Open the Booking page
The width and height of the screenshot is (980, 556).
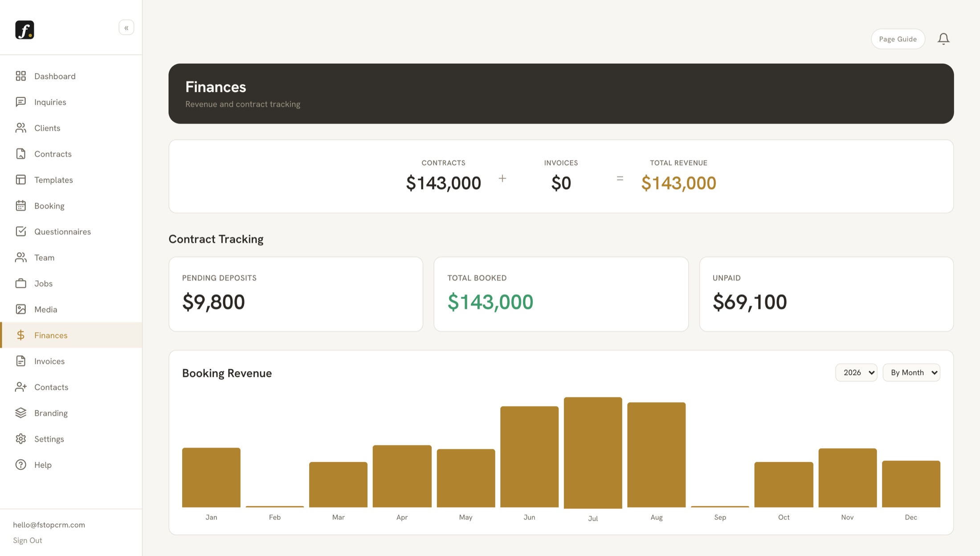[71, 205]
